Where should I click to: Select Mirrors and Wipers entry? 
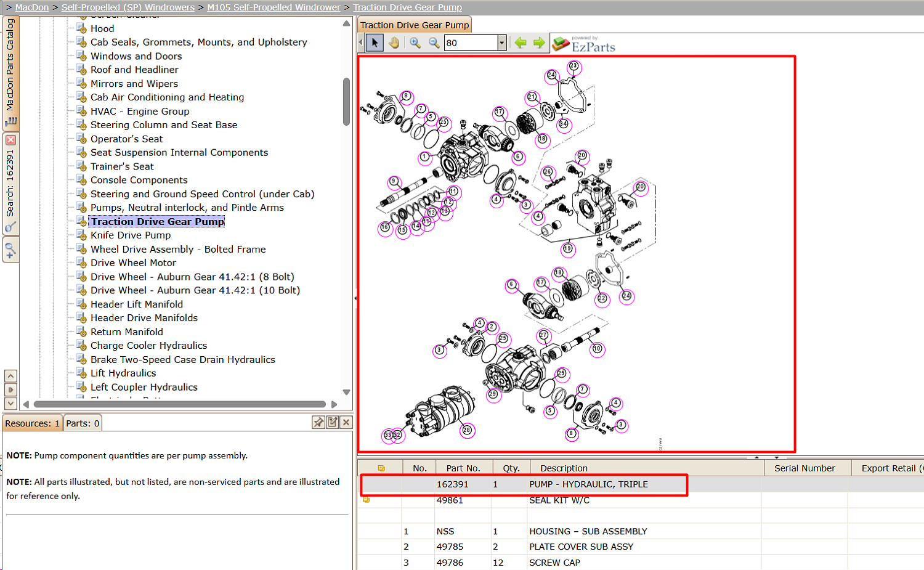pos(134,84)
